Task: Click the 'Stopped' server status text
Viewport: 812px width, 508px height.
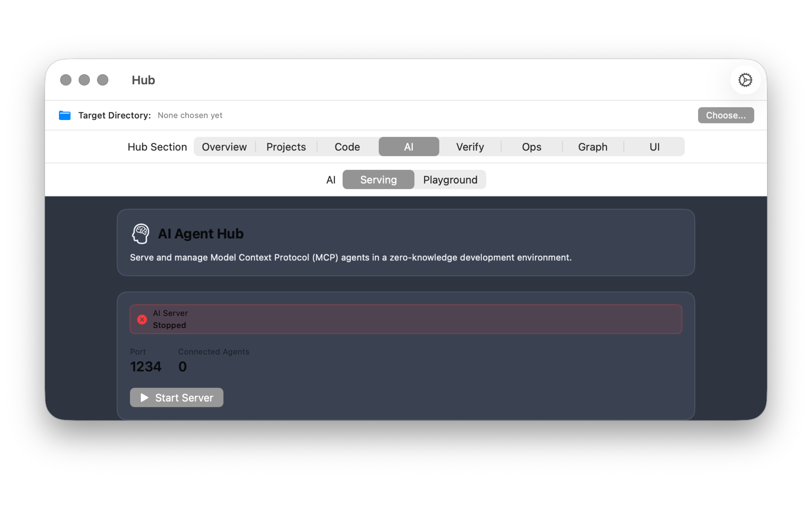Action: pos(169,325)
